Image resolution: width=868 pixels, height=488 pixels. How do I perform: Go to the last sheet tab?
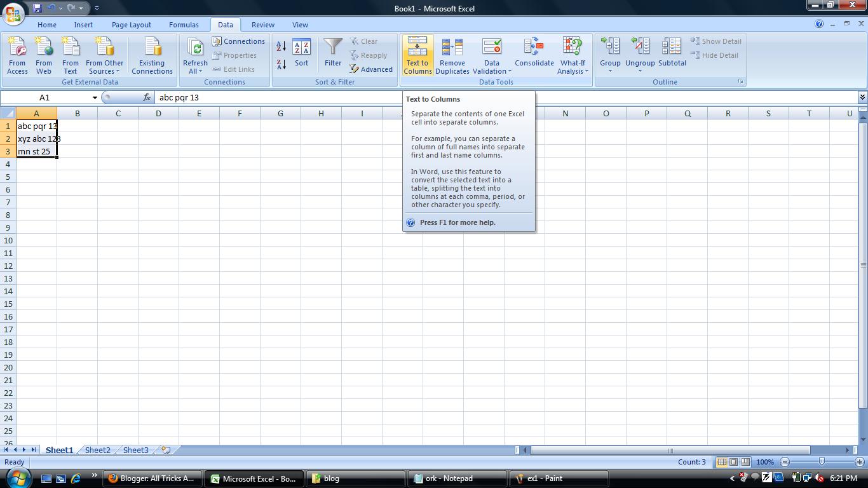pyautogui.click(x=33, y=450)
